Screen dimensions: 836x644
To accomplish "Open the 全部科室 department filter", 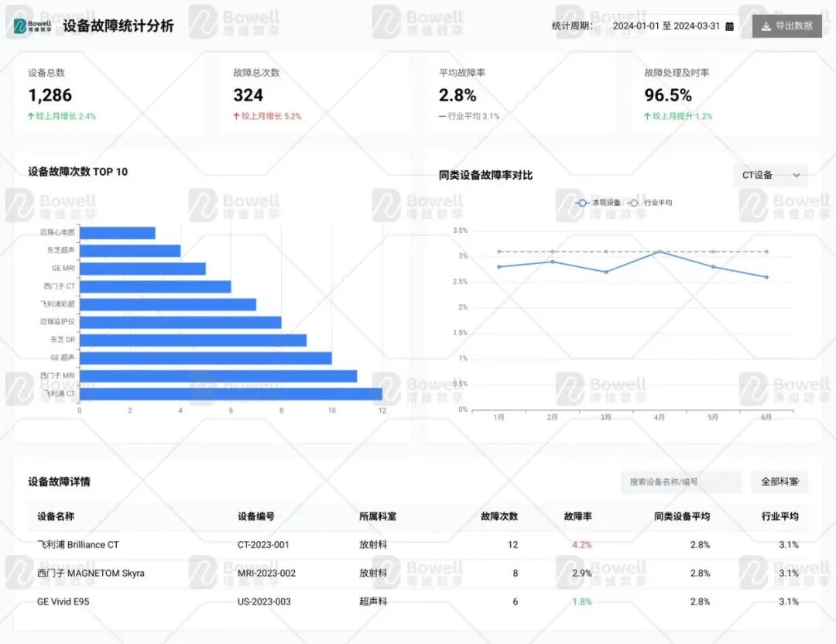I will 779,481.
